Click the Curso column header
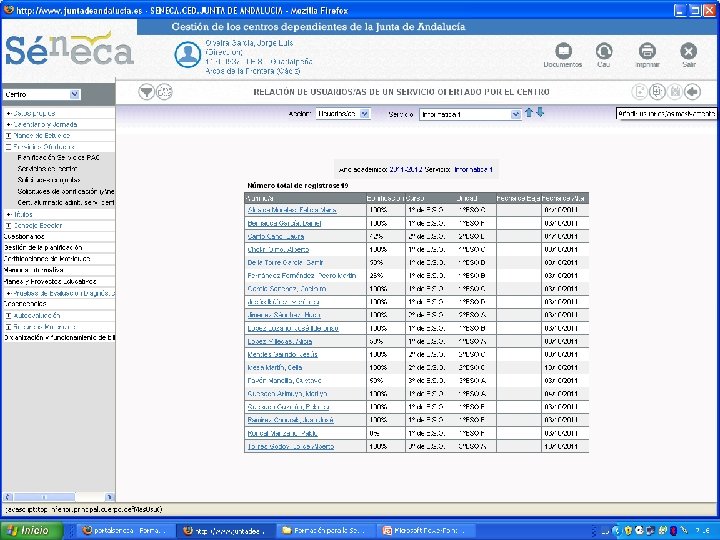The height and width of the screenshot is (540, 720). coord(431,198)
